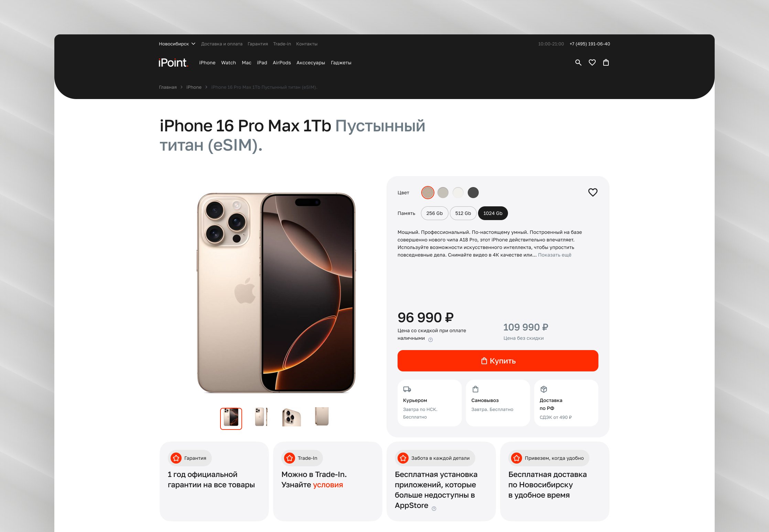Expand the Новосибирск city dropdown
This screenshot has width=769, height=532.
click(177, 44)
